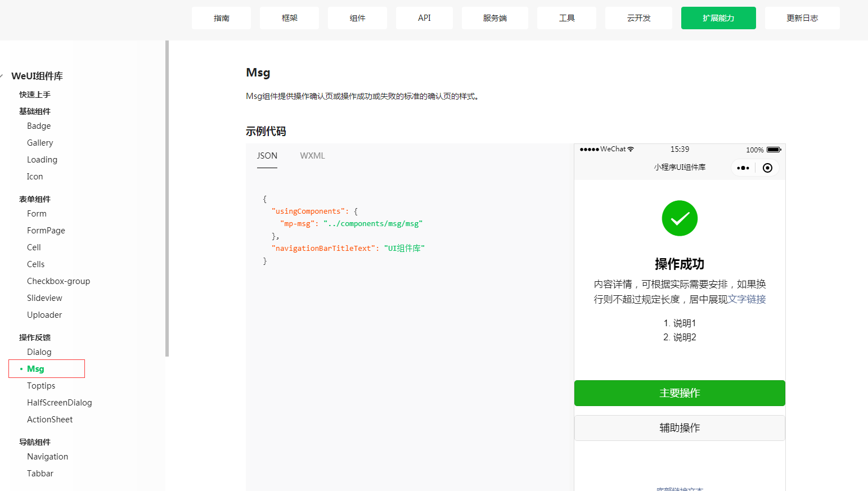The image size is (868, 491).
Task: Click the Msg page heading
Action: click(x=258, y=73)
